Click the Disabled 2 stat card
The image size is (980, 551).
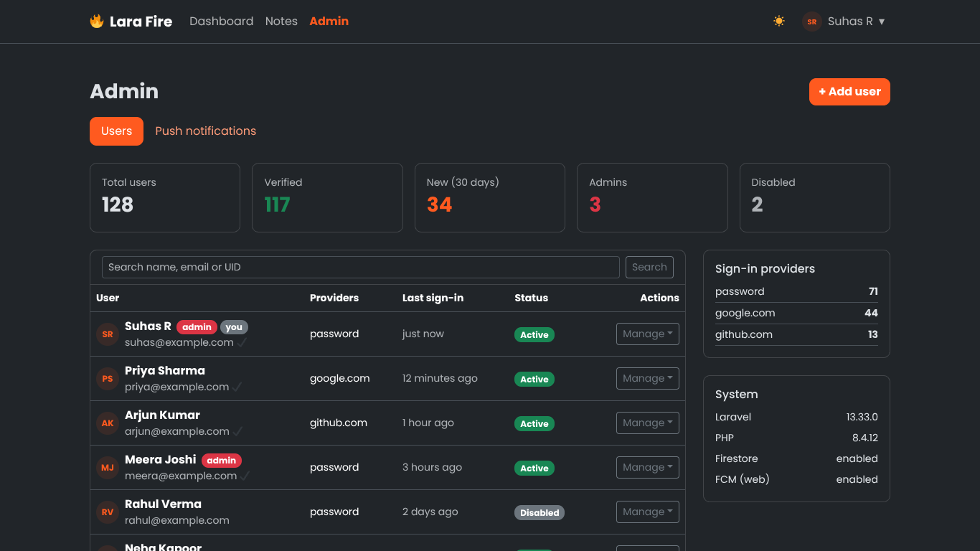[815, 197]
